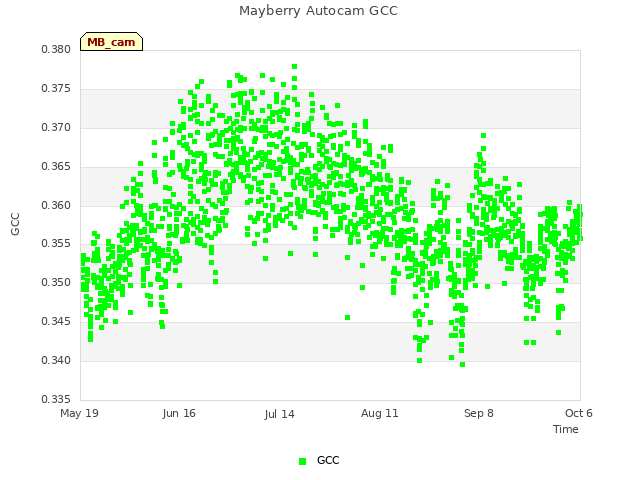Click the 0.340 y-axis value
This screenshot has height=480, width=640.
point(56,360)
